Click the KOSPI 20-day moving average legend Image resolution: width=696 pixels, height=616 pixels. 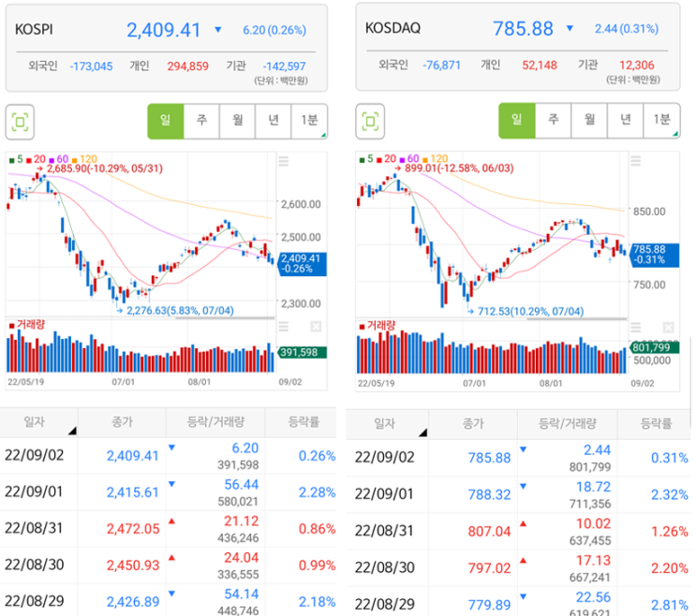(36, 159)
